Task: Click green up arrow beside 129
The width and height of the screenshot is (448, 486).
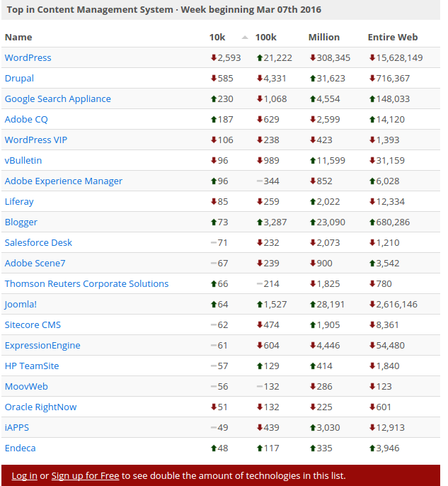Action: click(260, 366)
